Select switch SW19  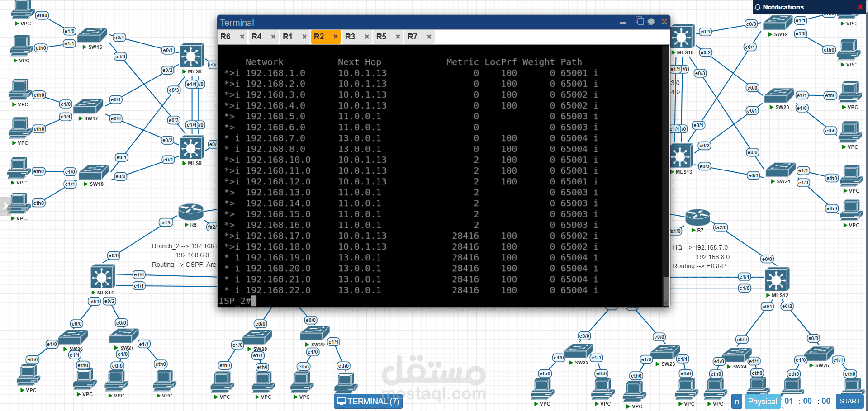[778, 23]
